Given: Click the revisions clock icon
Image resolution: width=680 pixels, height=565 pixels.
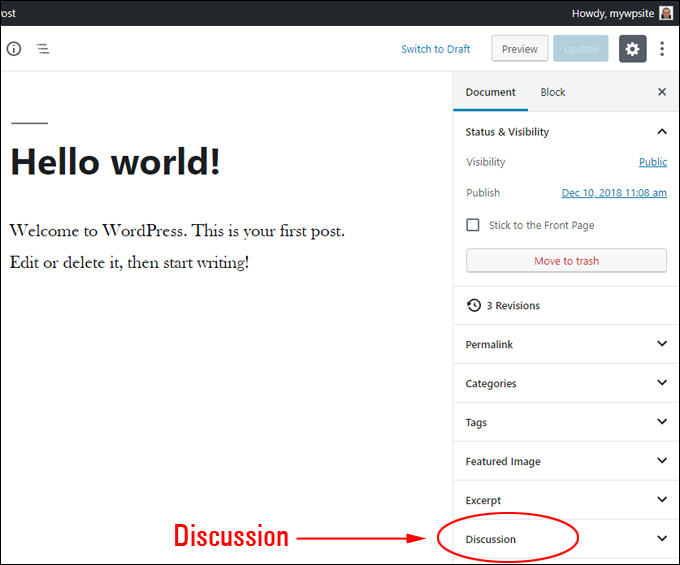Looking at the screenshot, I should [x=474, y=305].
